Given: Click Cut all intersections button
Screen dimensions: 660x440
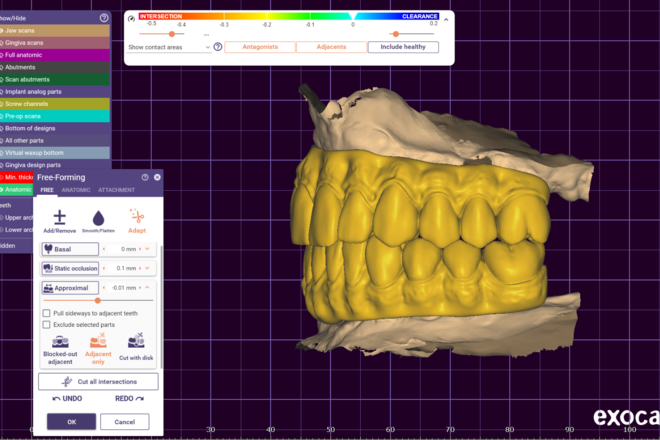Looking at the screenshot, I should coord(98,381).
